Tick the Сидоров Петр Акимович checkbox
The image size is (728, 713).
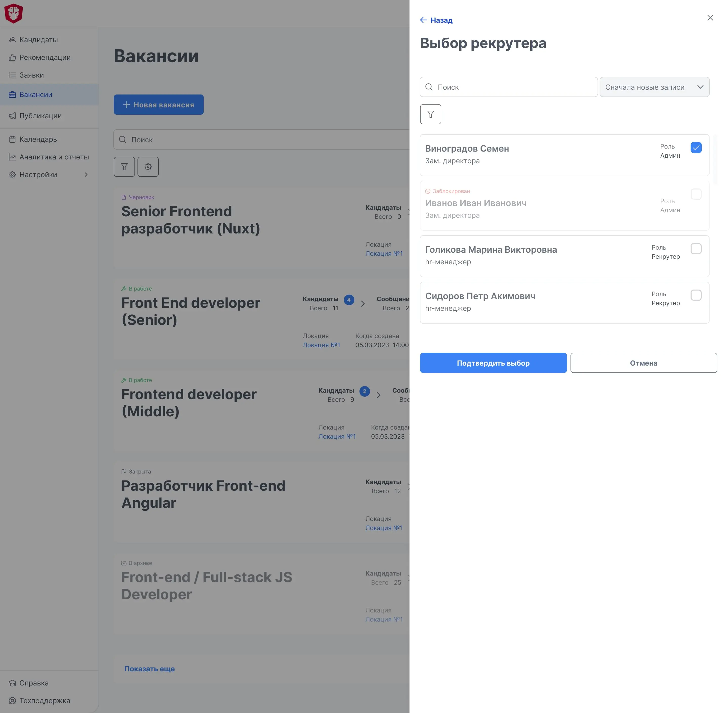[x=696, y=295]
